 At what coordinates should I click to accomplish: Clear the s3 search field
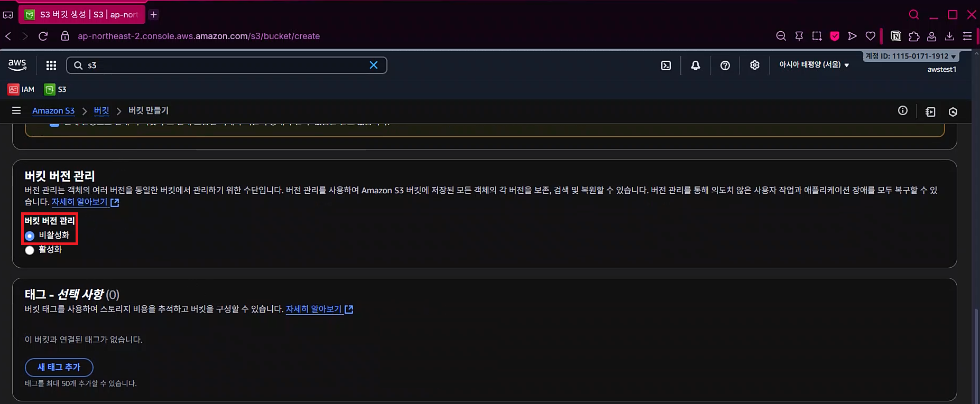point(374,65)
